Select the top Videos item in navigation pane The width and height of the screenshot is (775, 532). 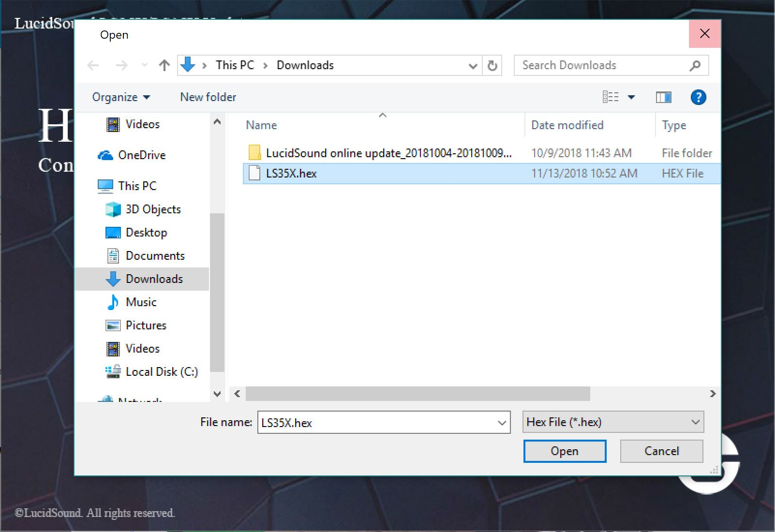coord(142,124)
